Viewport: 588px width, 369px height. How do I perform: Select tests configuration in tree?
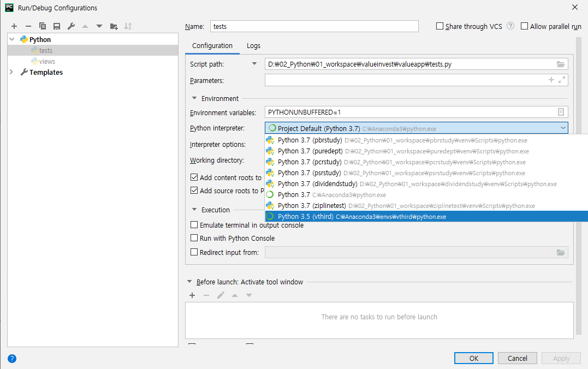point(93,50)
